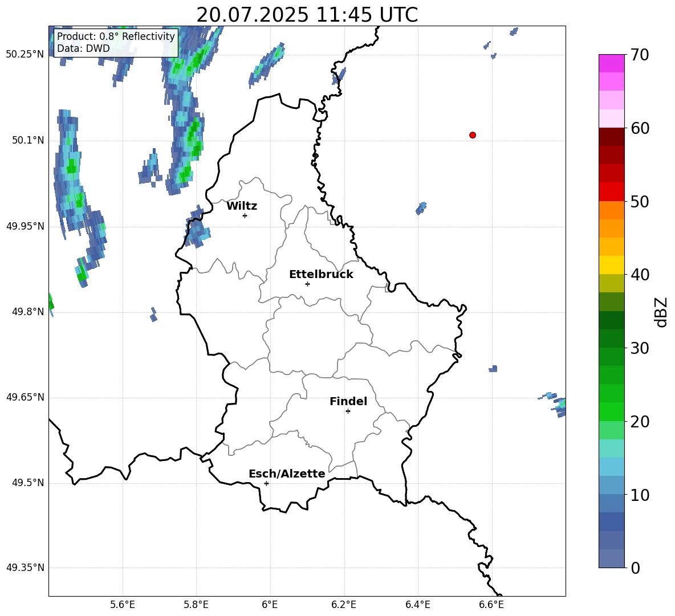Click the 6.4°E longitude label
This screenshot has height=616, width=675.
tap(417, 605)
